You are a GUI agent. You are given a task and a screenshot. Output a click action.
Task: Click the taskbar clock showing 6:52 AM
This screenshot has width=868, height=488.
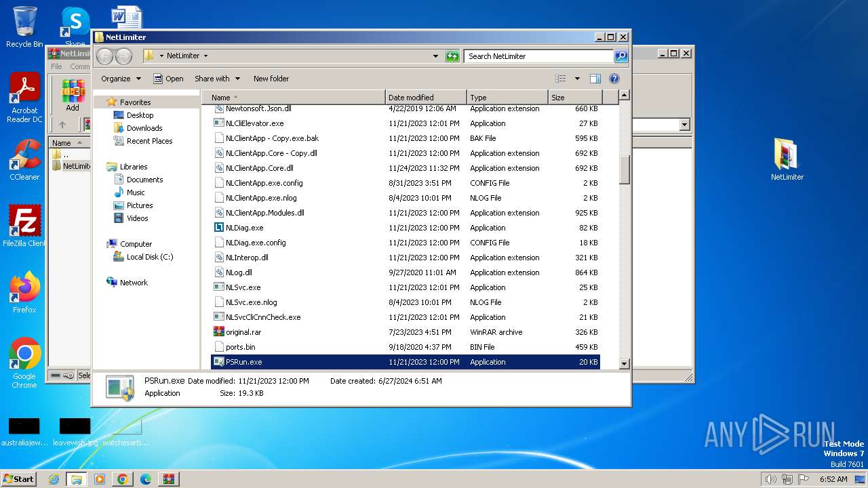click(833, 479)
